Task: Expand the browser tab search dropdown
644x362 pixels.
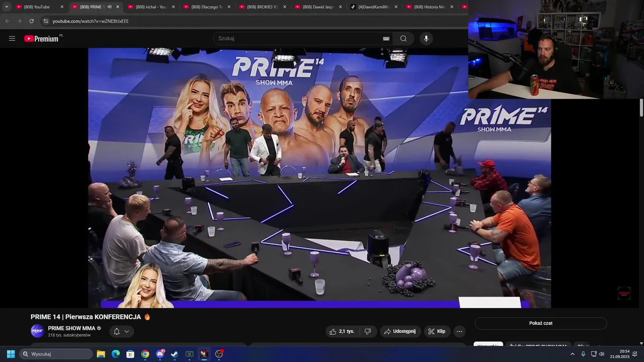Action: (x=7, y=7)
